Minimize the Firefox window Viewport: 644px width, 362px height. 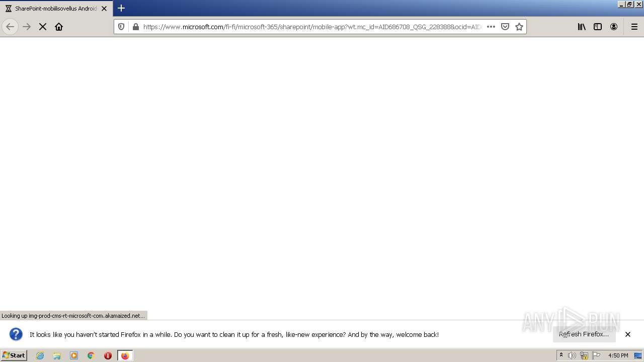(x=621, y=5)
